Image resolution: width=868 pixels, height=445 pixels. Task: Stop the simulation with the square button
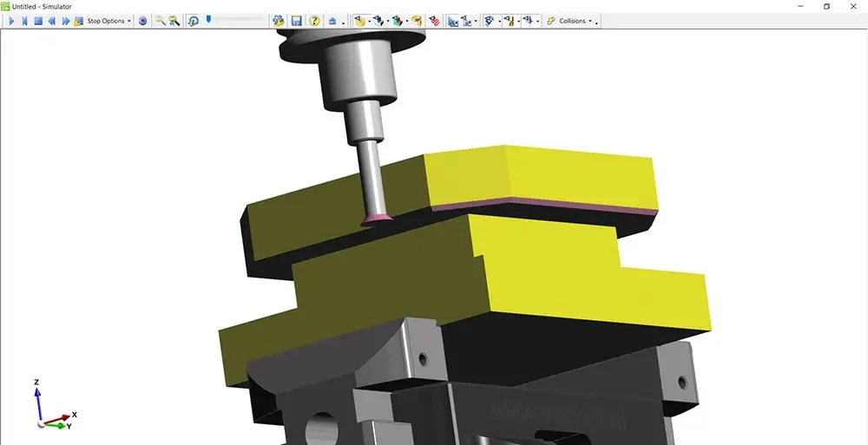[x=38, y=21]
